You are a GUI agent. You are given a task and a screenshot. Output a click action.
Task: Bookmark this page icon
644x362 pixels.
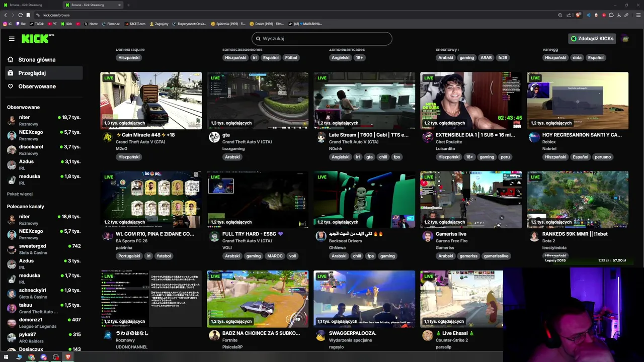point(28,15)
